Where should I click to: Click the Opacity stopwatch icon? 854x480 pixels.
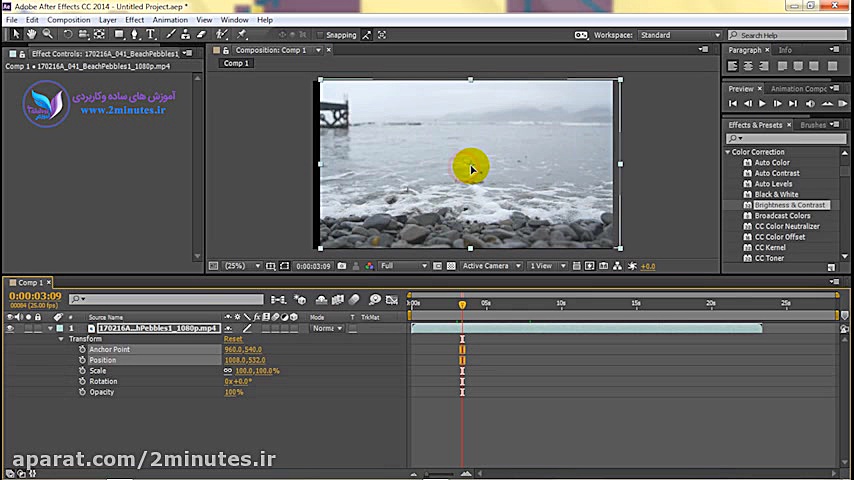pos(82,392)
